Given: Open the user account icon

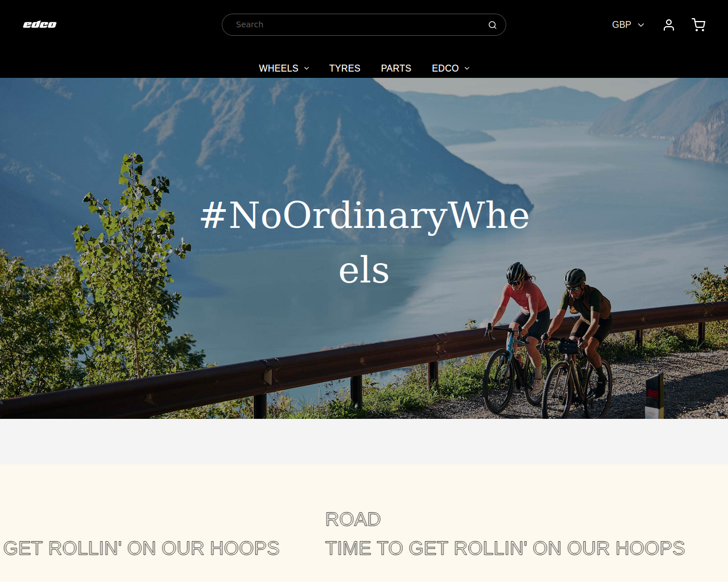Looking at the screenshot, I should pos(669,25).
